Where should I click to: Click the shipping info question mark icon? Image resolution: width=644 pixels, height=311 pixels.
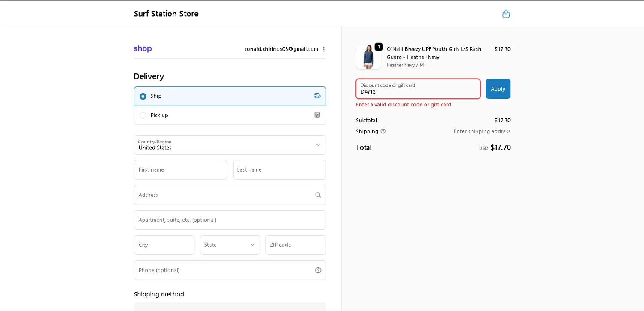pyautogui.click(x=383, y=131)
